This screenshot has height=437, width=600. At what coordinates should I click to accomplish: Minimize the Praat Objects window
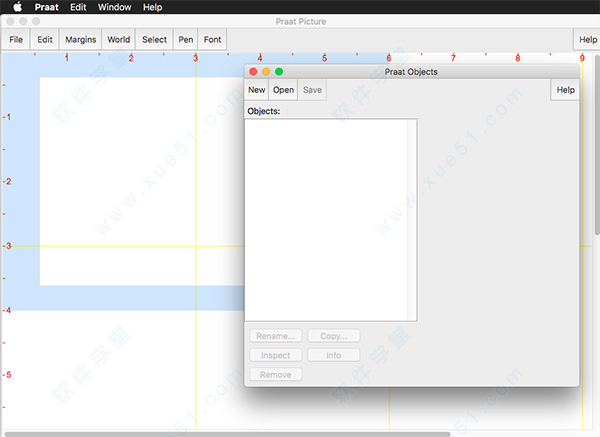pos(266,72)
